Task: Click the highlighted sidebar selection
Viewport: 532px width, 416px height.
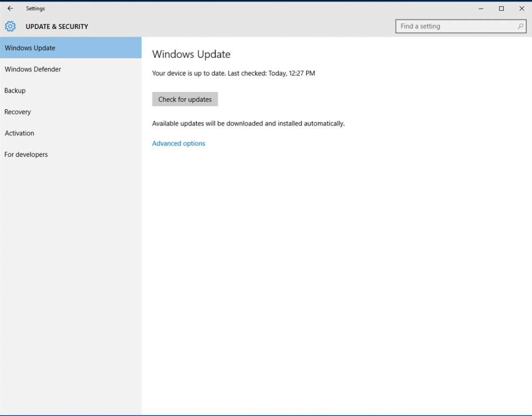Action: pyautogui.click(x=71, y=48)
